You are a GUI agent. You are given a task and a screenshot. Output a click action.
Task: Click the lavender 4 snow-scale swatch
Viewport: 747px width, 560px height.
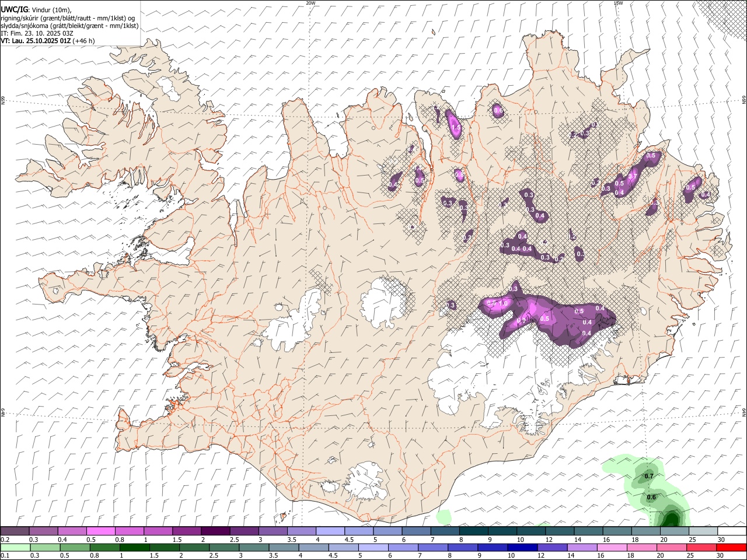(330, 531)
